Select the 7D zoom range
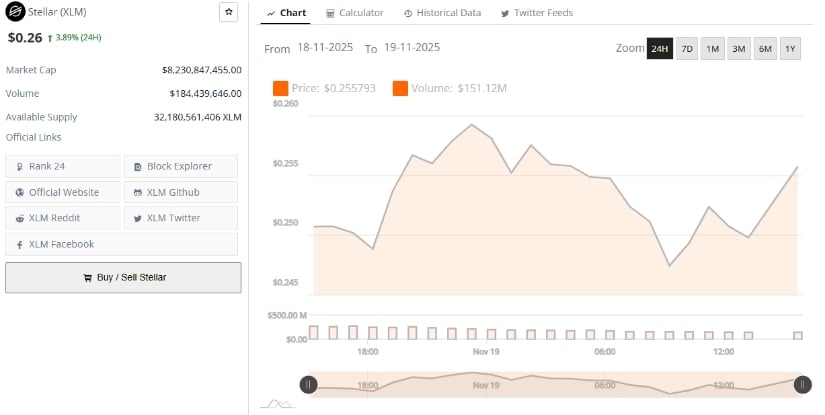825x415 pixels. [687, 49]
